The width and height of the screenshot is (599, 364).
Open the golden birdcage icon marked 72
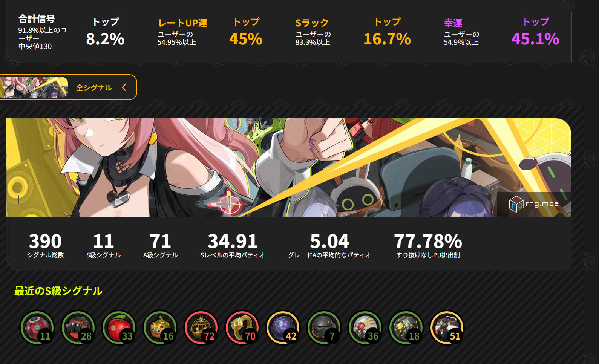coord(201,327)
